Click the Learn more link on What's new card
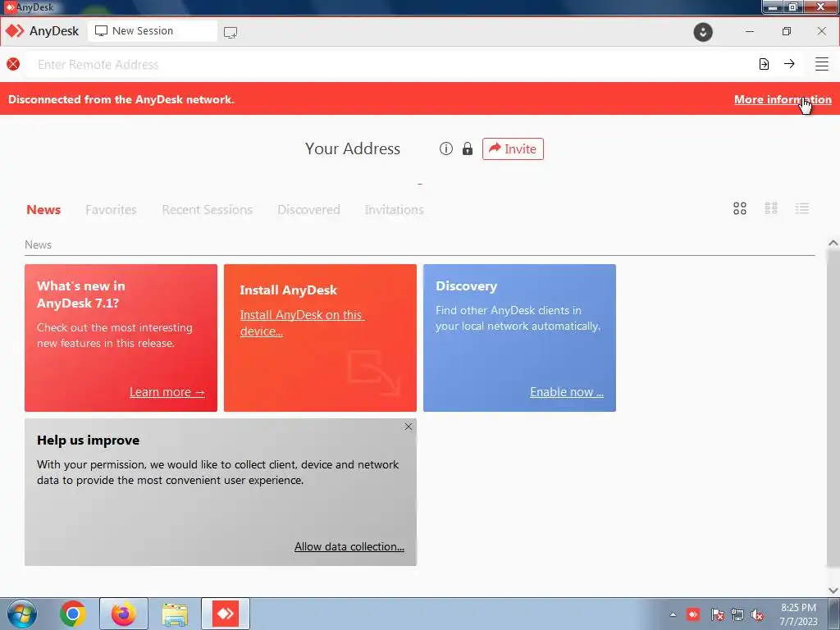The width and height of the screenshot is (840, 630). point(167,392)
